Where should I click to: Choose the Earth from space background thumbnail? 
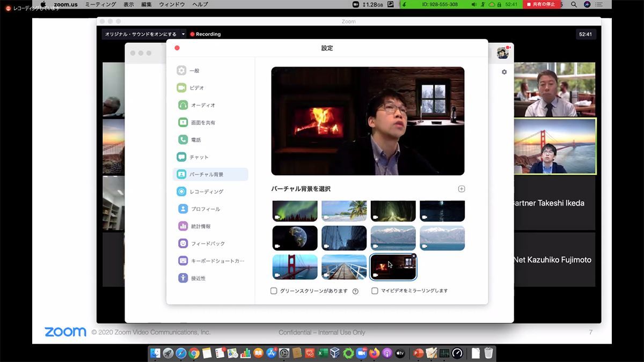295,238
